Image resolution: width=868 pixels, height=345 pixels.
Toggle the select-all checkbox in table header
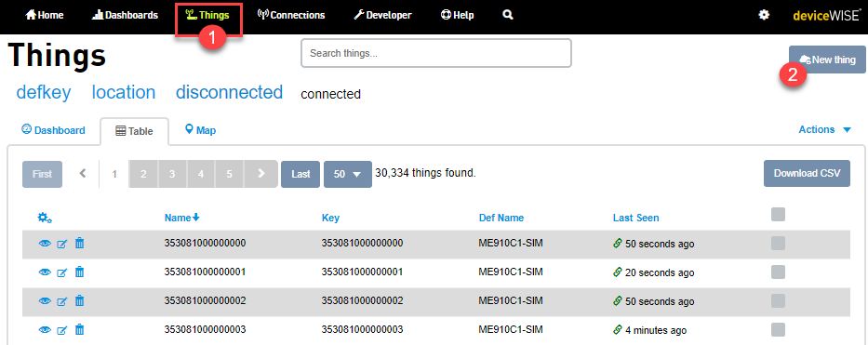(x=779, y=215)
